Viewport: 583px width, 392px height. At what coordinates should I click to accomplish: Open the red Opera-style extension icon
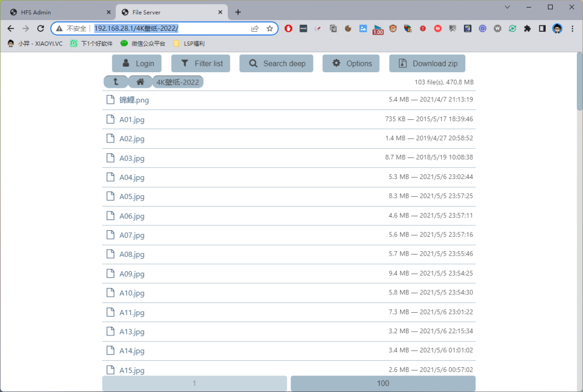[x=288, y=29]
